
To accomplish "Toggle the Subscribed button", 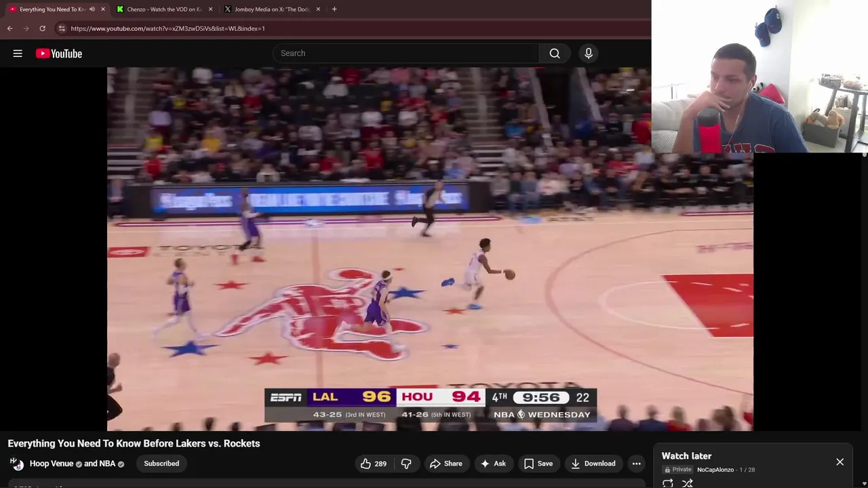I will click(x=161, y=464).
